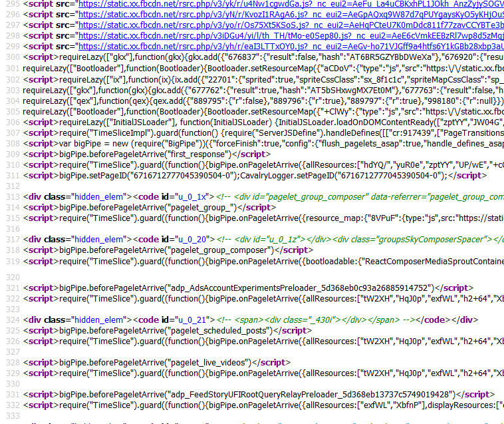
Task: Click the var bigPipe = new line
Action: 263,144
